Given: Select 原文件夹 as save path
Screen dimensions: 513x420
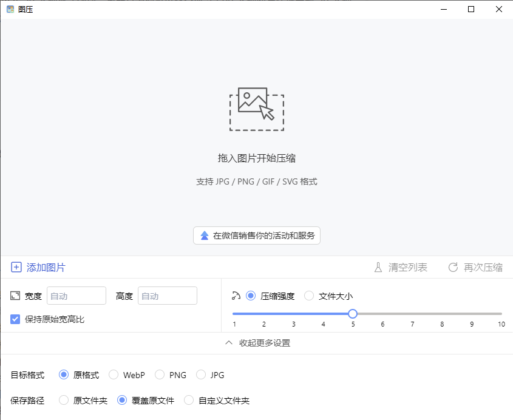Looking at the screenshot, I should coord(64,401).
